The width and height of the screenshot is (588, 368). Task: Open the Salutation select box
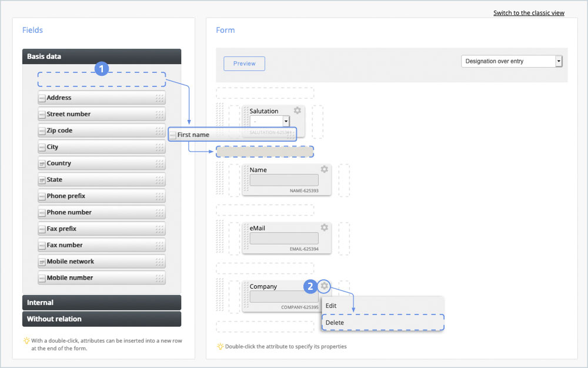click(270, 121)
